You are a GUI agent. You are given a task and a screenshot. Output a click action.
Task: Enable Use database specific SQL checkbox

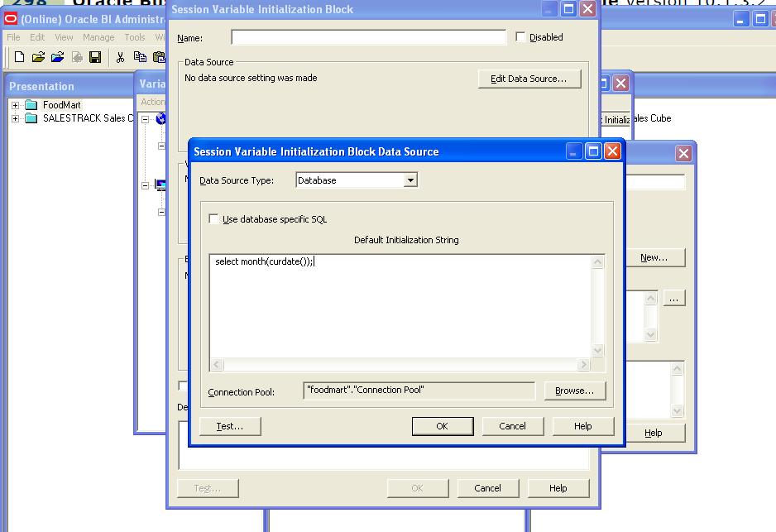(213, 218)
